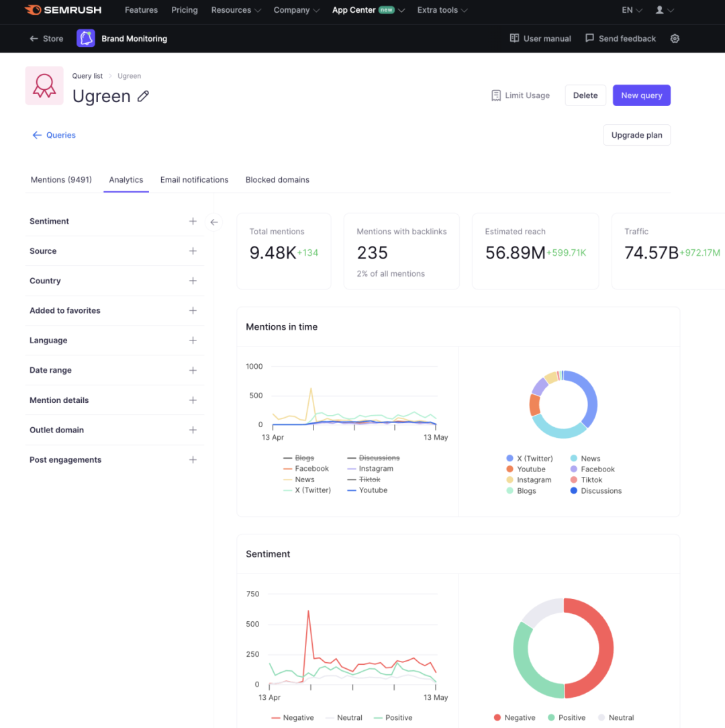The height and width of the screenshot is (728, 725).
Task: Open Pricing page
Action: [184, 10]
